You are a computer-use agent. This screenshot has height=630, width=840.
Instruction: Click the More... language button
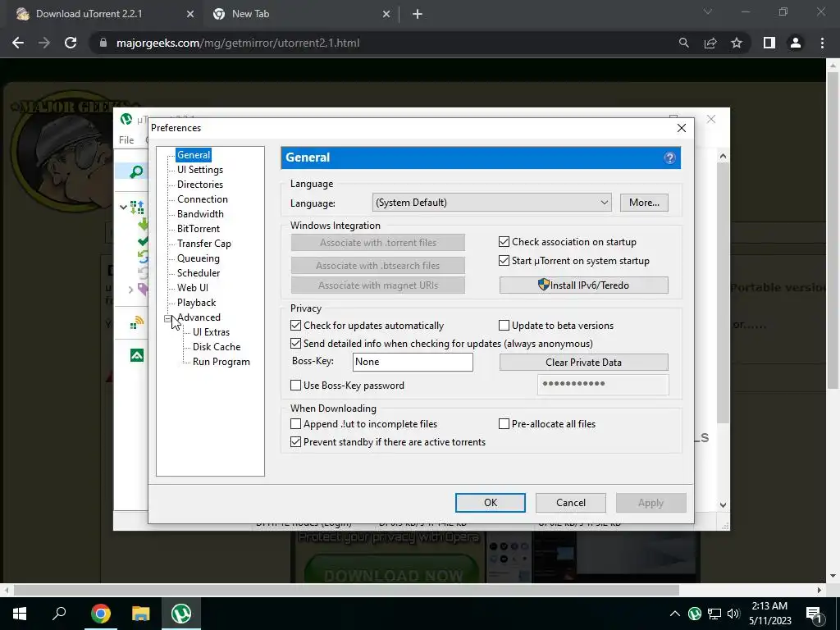pos(644,203)
